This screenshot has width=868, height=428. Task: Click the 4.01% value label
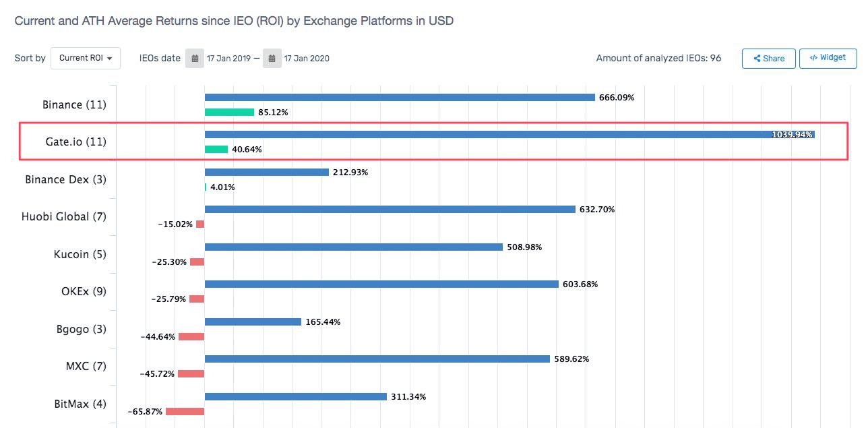click(222, 187)
